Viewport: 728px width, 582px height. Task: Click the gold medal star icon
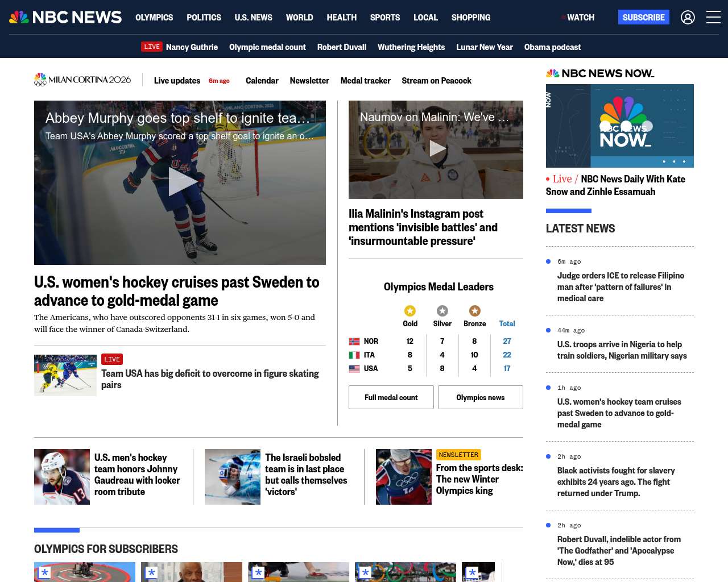(410, 311)
